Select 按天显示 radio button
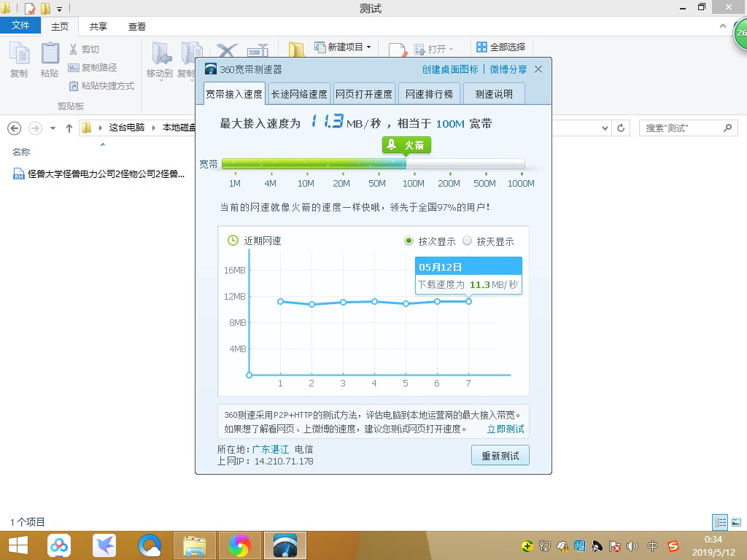This screenshot has height=560, width=747. point(468,241)
